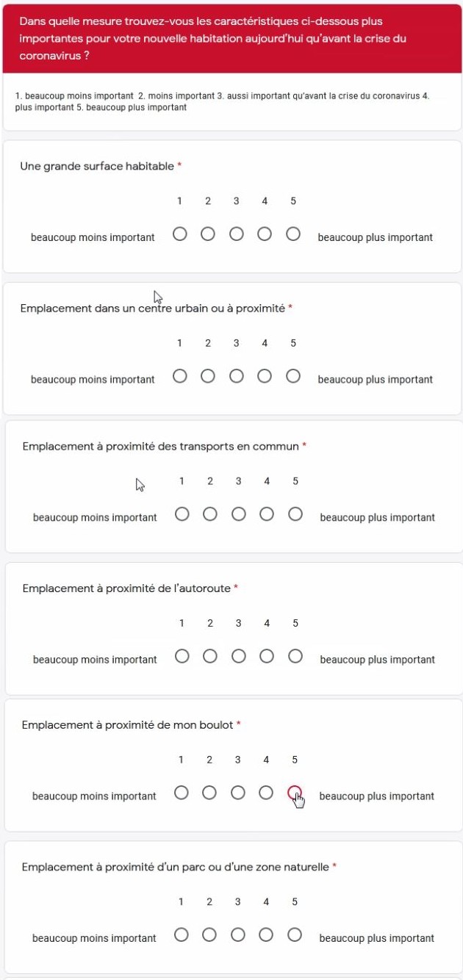463x980 pixels.
Task: Choose rating 3 for 'transports en commun'
Action: [238, 514]
